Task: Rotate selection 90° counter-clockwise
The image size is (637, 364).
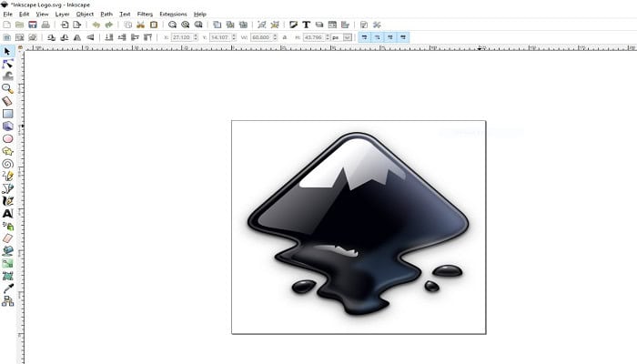Action: (x=51, y=37)
